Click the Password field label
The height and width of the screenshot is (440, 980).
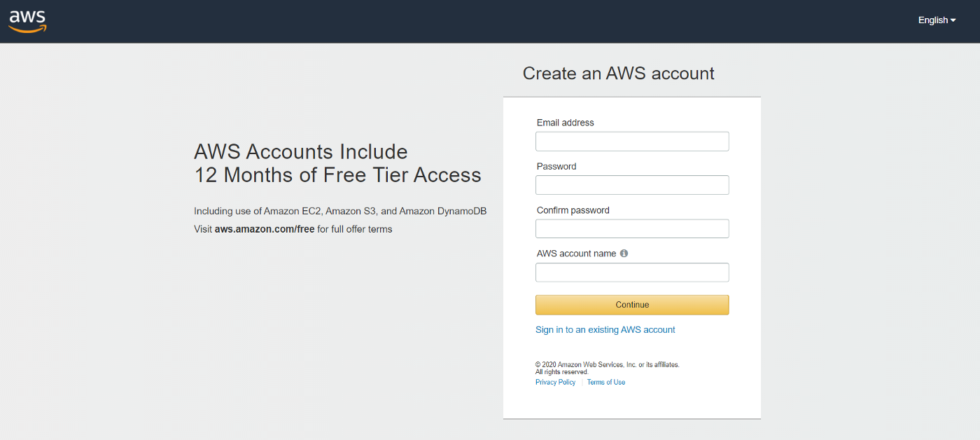click(556, 166)
